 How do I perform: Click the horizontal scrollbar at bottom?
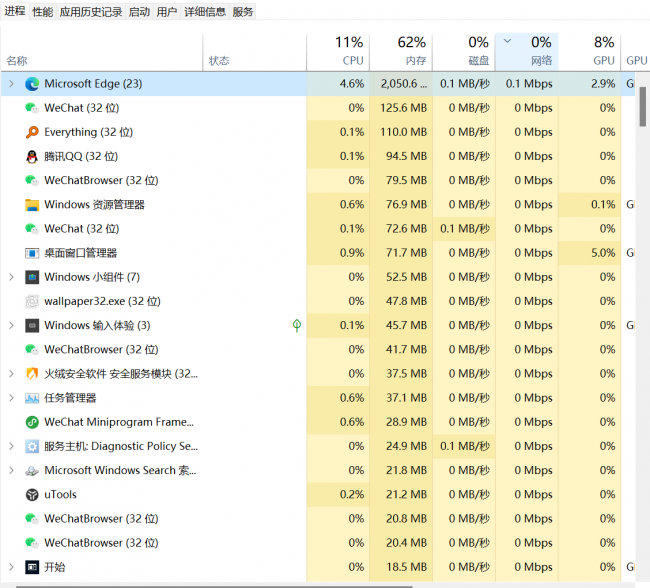(x=214, y=586)
